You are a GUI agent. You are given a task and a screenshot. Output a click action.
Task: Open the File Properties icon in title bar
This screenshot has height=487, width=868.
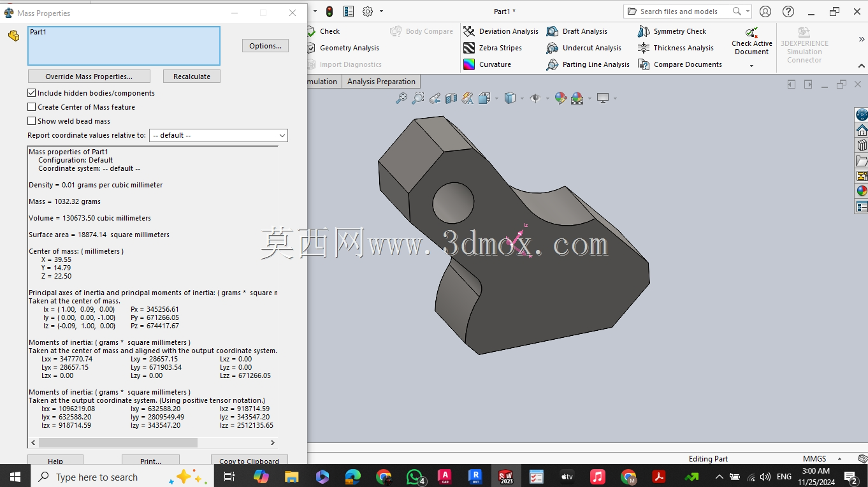(349, 11)
